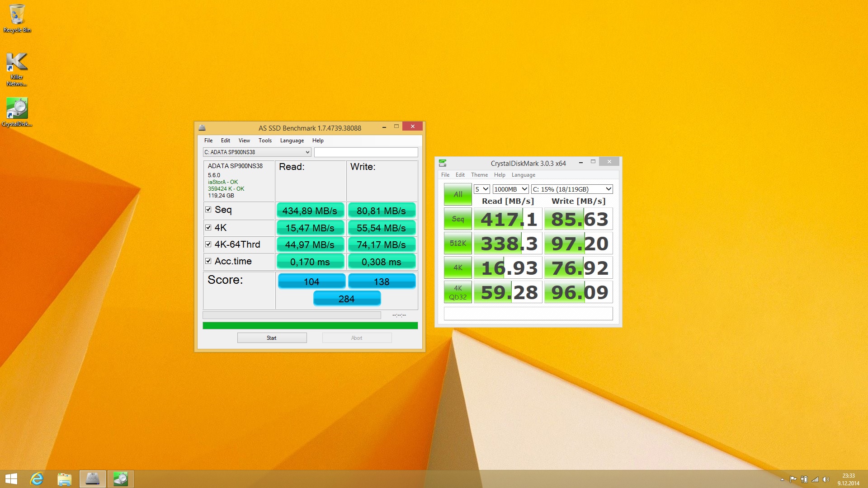The image size is (868, 488).
Task: Select the write score 138
Action: [x=382, y=282]
